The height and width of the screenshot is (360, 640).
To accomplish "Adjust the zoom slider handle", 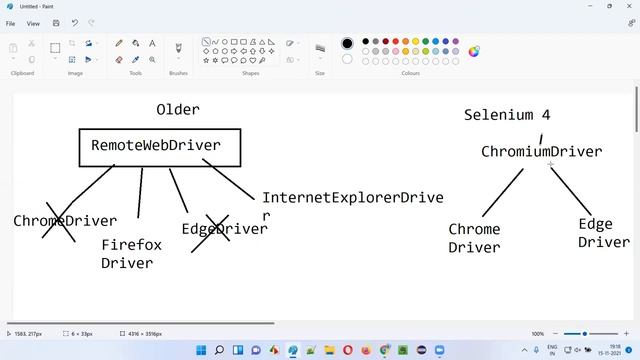I will point(584,334).
